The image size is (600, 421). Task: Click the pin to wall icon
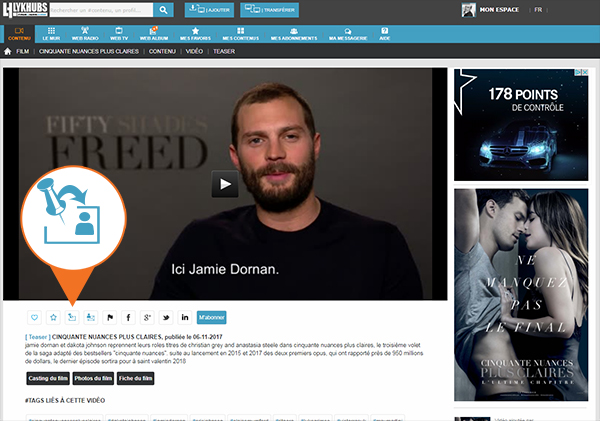[x=72, y=317]
